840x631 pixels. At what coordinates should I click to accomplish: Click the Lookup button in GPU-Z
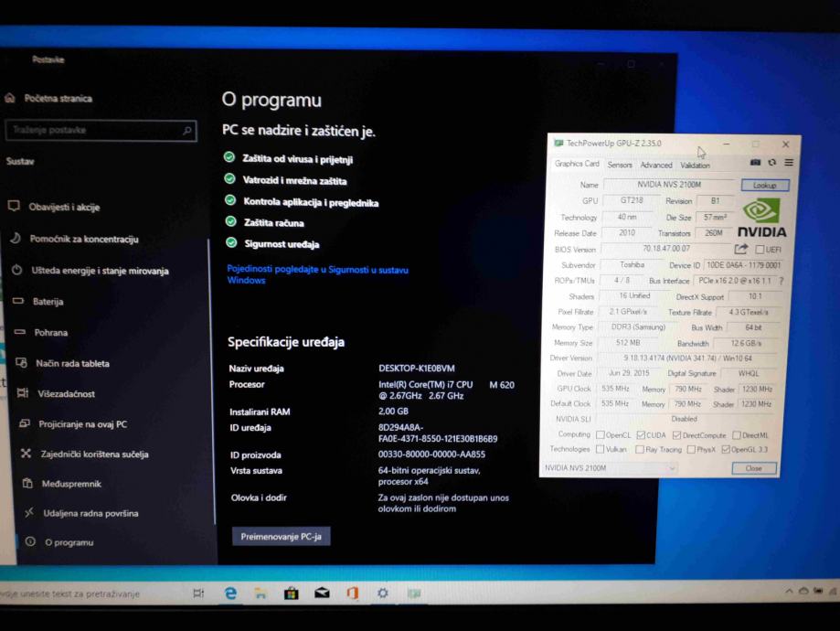click(765, 185)
